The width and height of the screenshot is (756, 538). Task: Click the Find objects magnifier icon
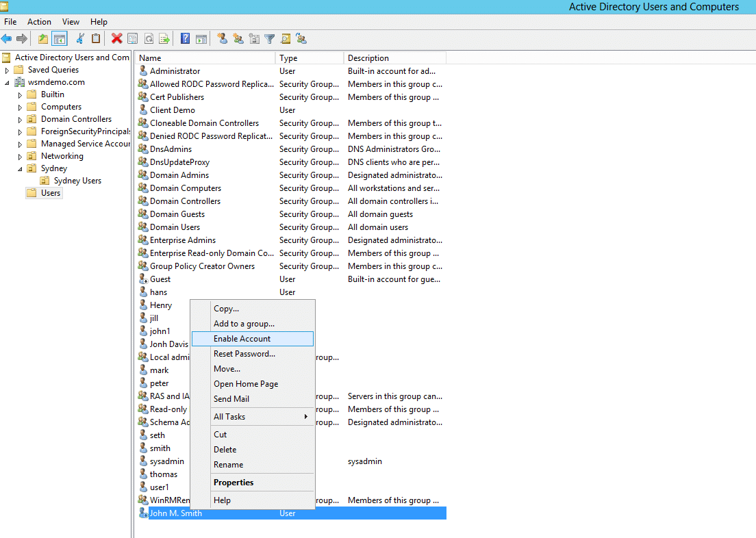(x=286, y=38)
